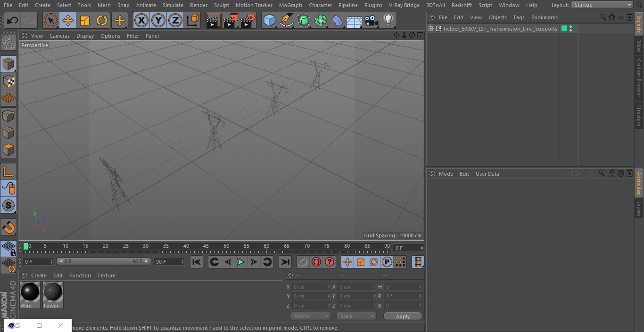The image size is (644, 332).
Task: Enable Axis mode
Action: coord(8,171)
